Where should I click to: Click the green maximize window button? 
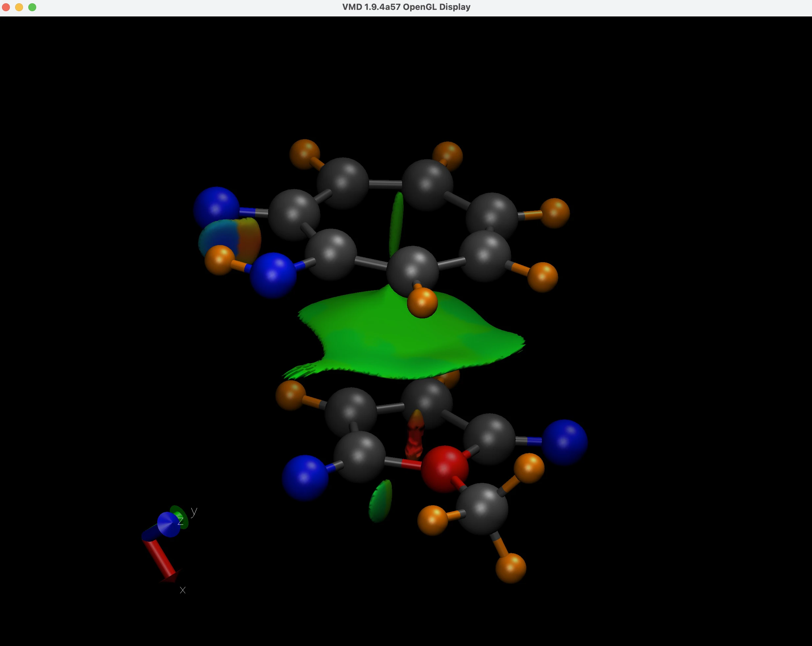click(x=32, y=7)
